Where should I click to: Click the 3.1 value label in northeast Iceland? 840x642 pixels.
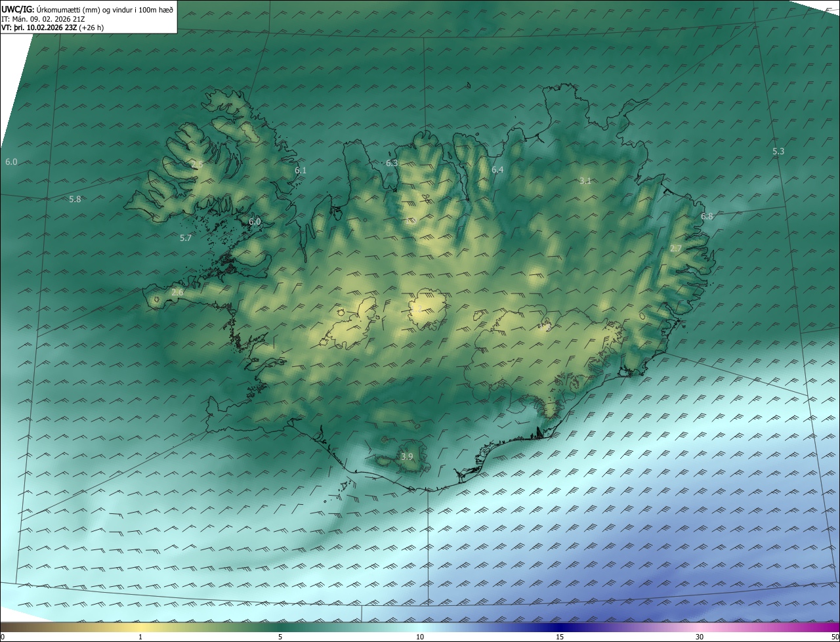(585, 181)
